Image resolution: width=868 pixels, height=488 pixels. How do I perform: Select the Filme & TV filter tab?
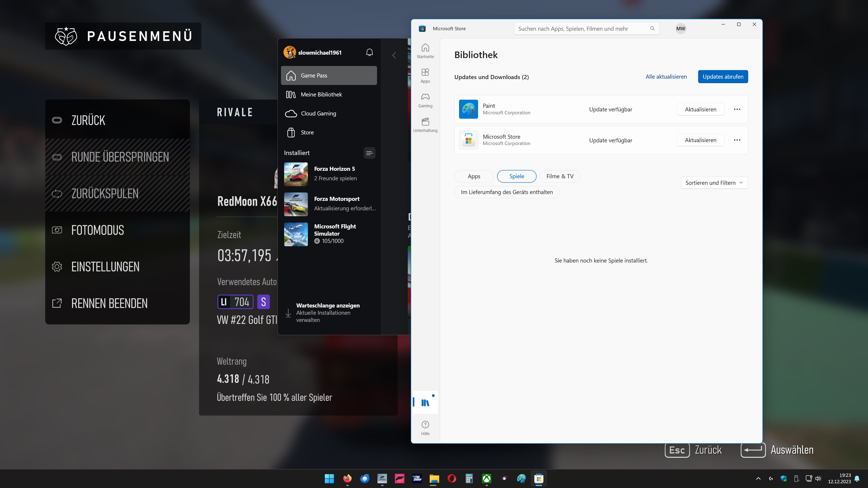pyautogui.click(x=560, y=176)
